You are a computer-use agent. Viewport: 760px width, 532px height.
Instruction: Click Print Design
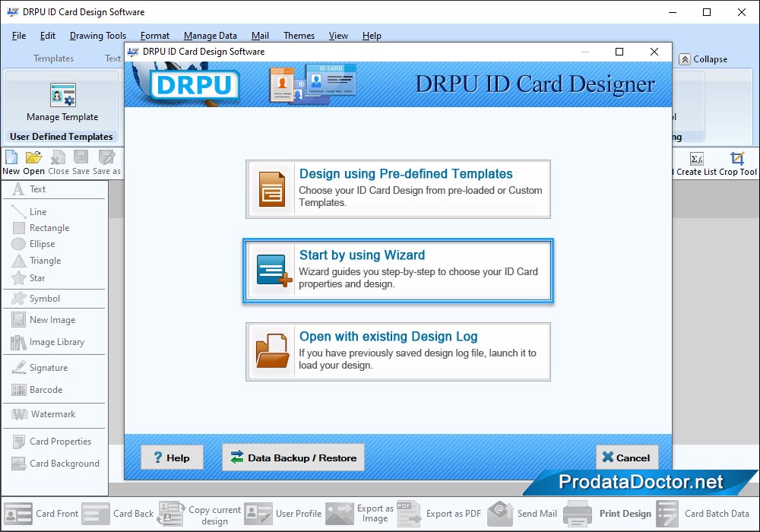(x=608, y=514)
